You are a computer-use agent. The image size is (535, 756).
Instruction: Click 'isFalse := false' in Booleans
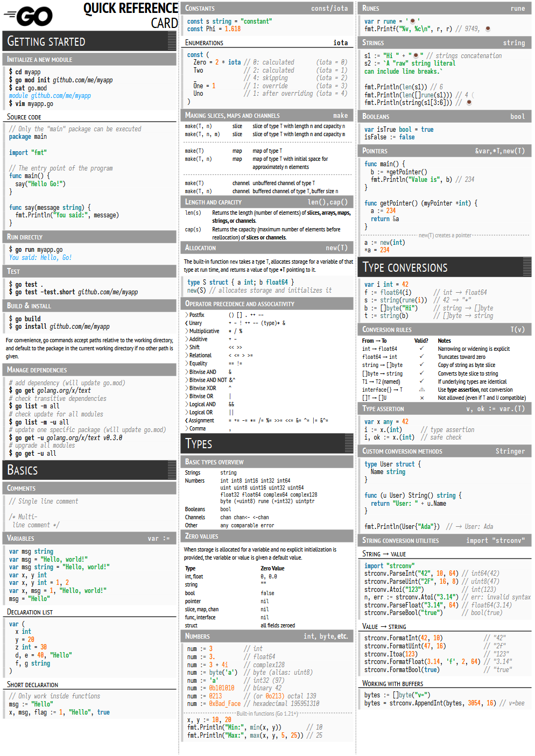point(390,137)
